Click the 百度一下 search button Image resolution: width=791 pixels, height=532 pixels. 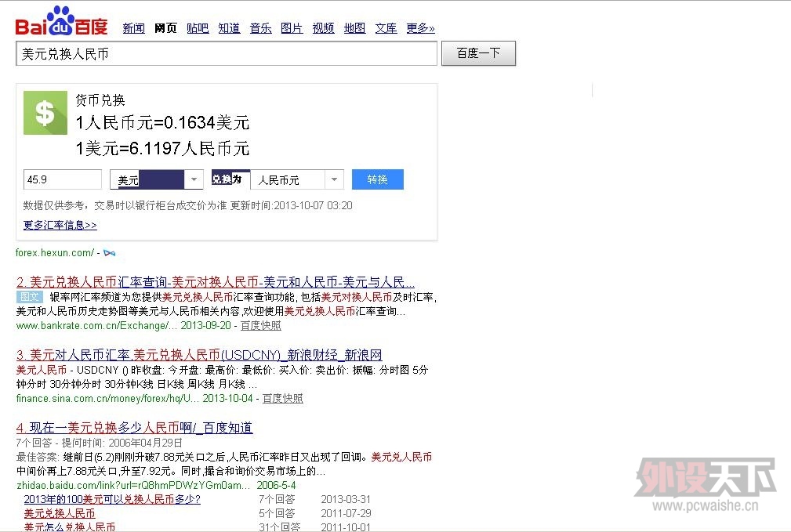pyautogui.click(x=478, y=53)
